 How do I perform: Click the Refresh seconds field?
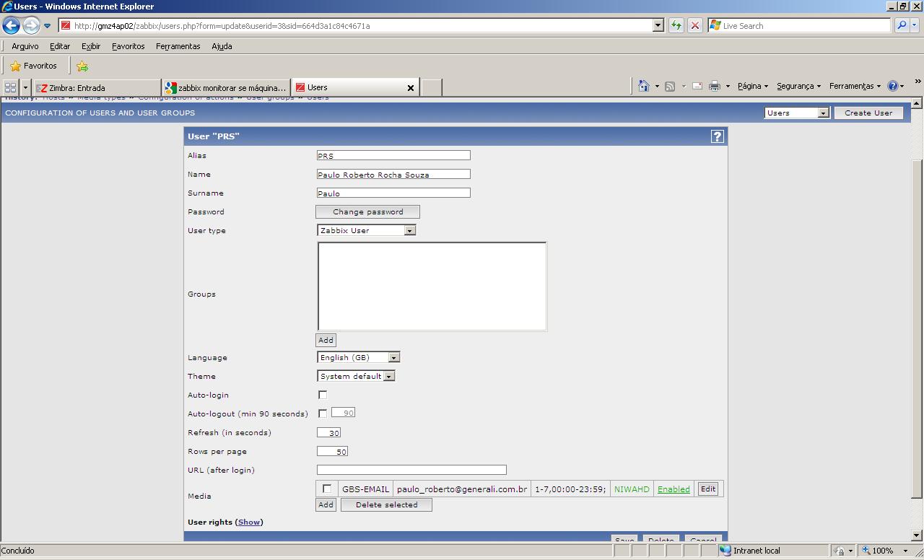[328, 432]
